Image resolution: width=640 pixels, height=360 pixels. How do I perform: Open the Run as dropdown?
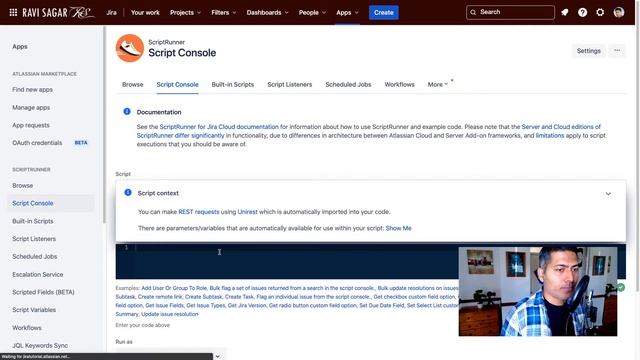[x=171, y=355]
